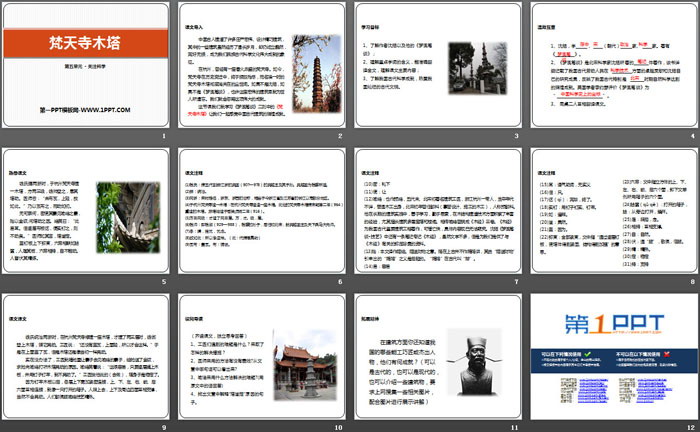This screenshot has height=432, width=700.
Task: Select slide 8 with two-column annotations
Action: tap(614, 211)
